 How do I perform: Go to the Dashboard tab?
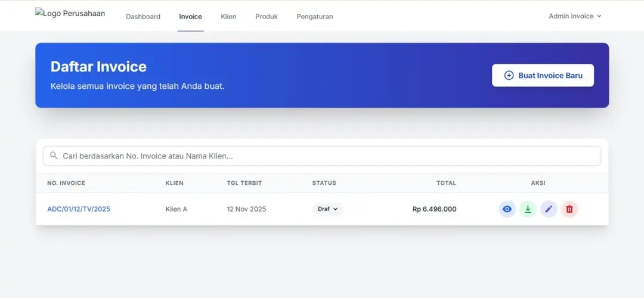coord(143,17)
